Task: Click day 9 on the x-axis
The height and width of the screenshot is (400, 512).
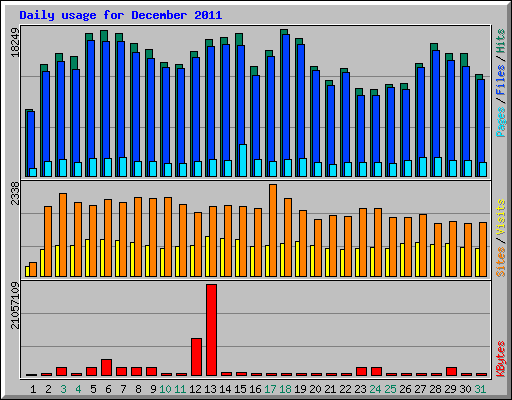Action: 153,389
